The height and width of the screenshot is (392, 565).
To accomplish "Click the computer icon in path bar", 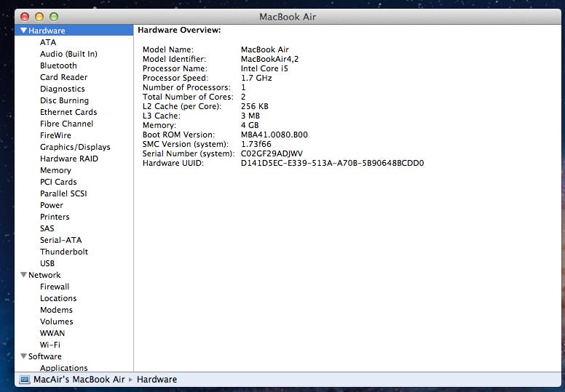I will pos(25,380).
